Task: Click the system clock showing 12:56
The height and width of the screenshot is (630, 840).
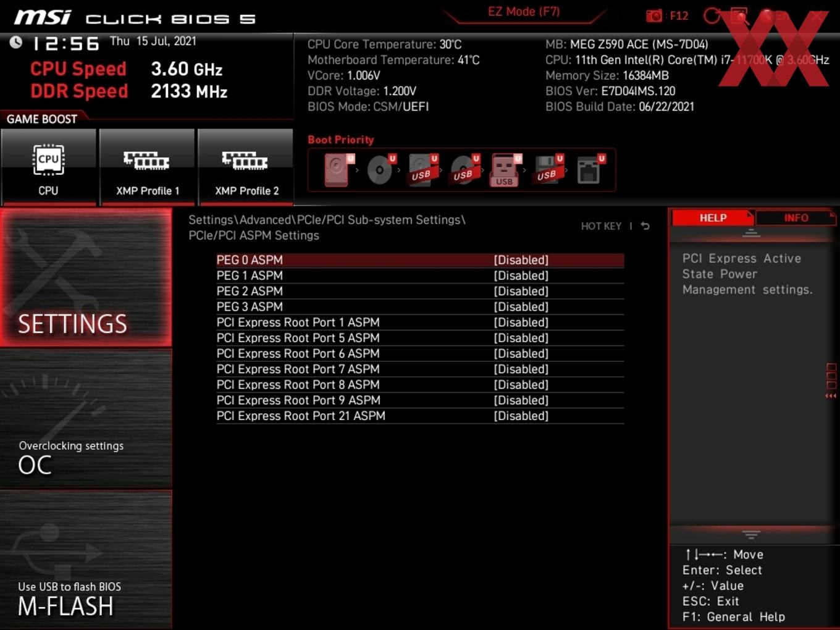Action: [65, 43]
